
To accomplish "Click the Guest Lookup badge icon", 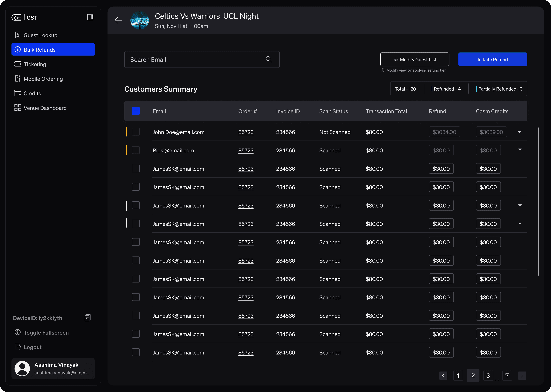I will point(18,35).
